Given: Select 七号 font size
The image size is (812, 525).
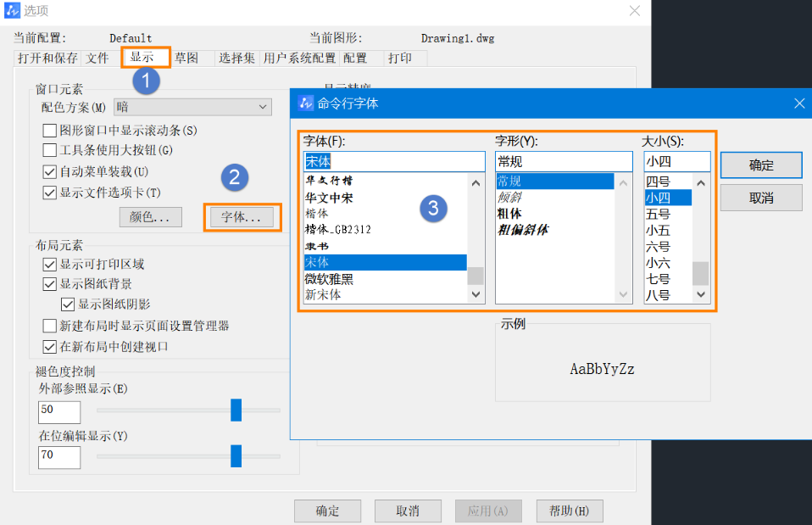Looking at the screenshot, I should click(668, 279).
